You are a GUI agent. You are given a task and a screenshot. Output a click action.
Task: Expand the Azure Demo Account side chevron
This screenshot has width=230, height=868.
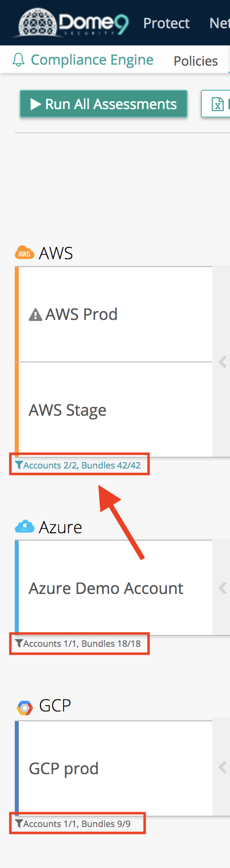coord(223,588)
